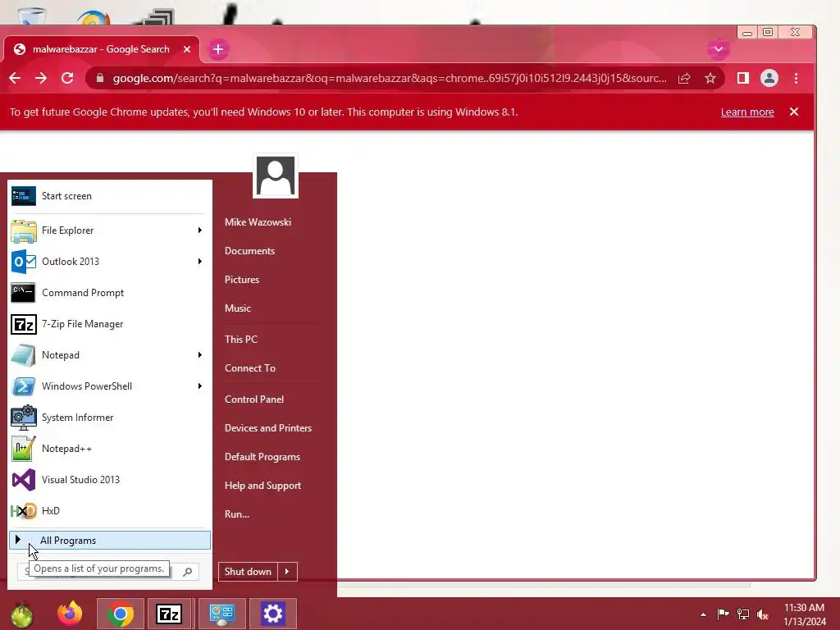The height and width of the screenshot is (630, 840).
Task: Close the malwarebazzar Google Search tab
Action: point(187,49)
